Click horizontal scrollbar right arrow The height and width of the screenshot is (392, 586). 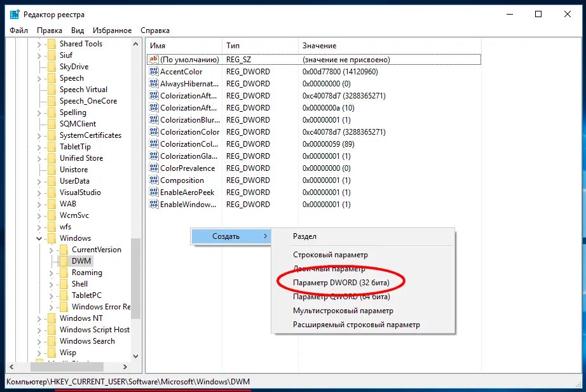(125, 367)
